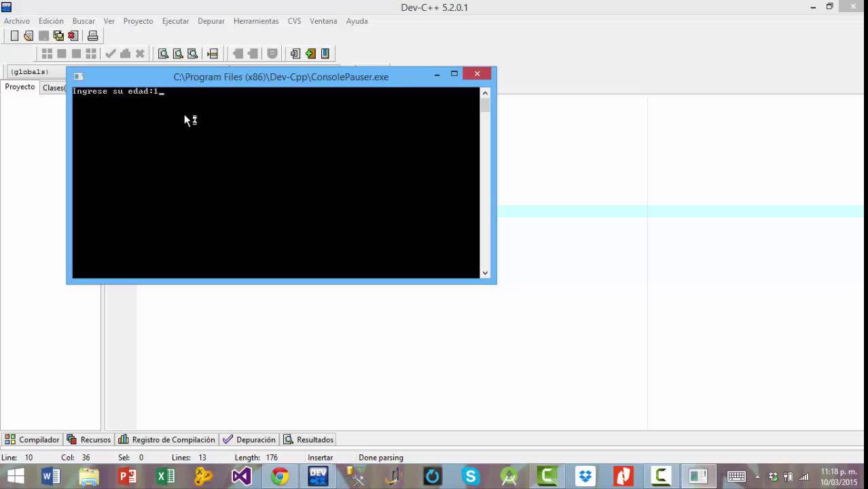Click the grayed Compile and Run icon
The image size is (868, 489).
click(76, 54)
